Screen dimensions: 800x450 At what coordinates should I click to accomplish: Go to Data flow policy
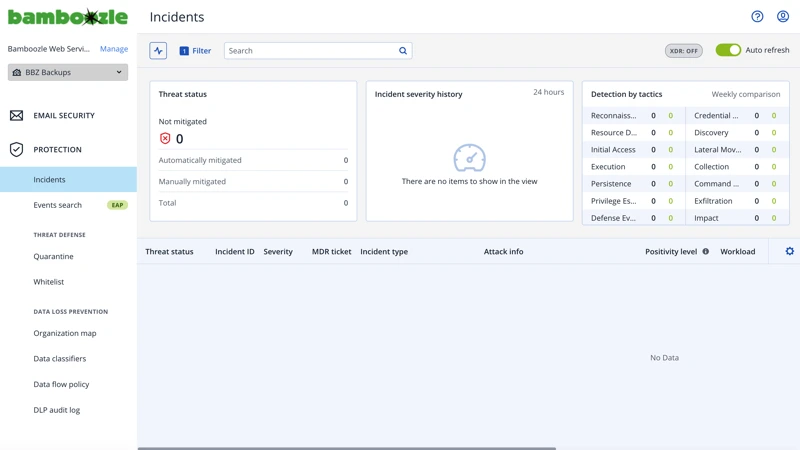click(x=61, y=384)
